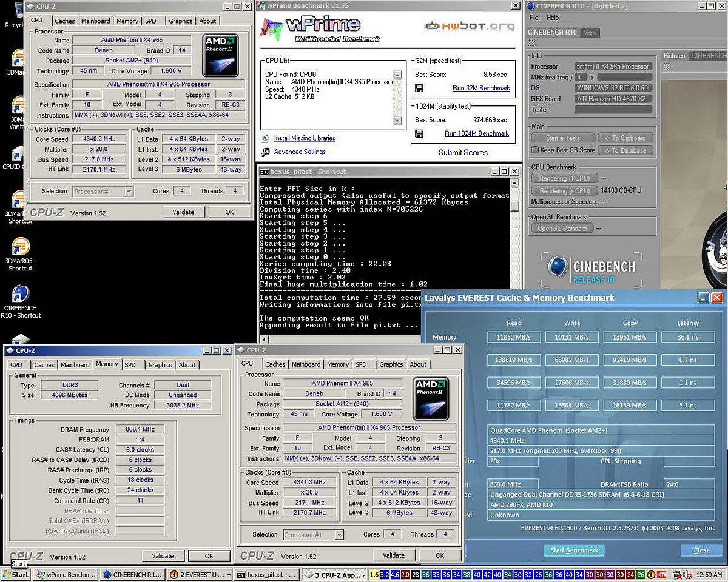Image resolution: width=728 pixels, height=582 pixels.
Task: Open About tab in top CPU-Z
Action: pos(207,21)
